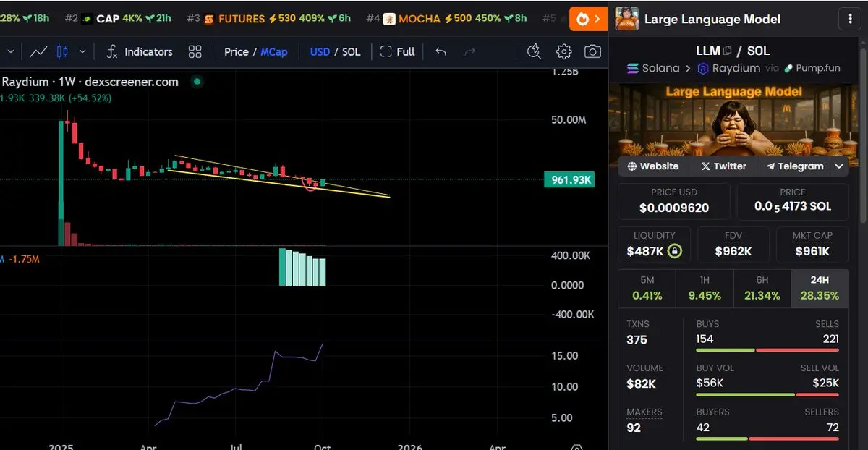Click the 961.93K price axis label
The width and height of the screenshot is (868, 450).
(569, 180)
